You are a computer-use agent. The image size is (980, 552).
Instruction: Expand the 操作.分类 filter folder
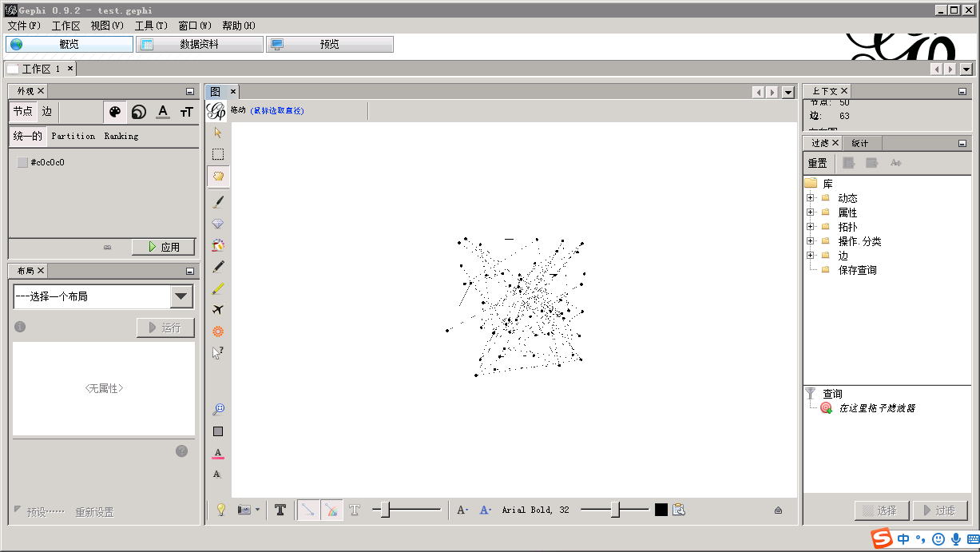click(x=810, y=241)
